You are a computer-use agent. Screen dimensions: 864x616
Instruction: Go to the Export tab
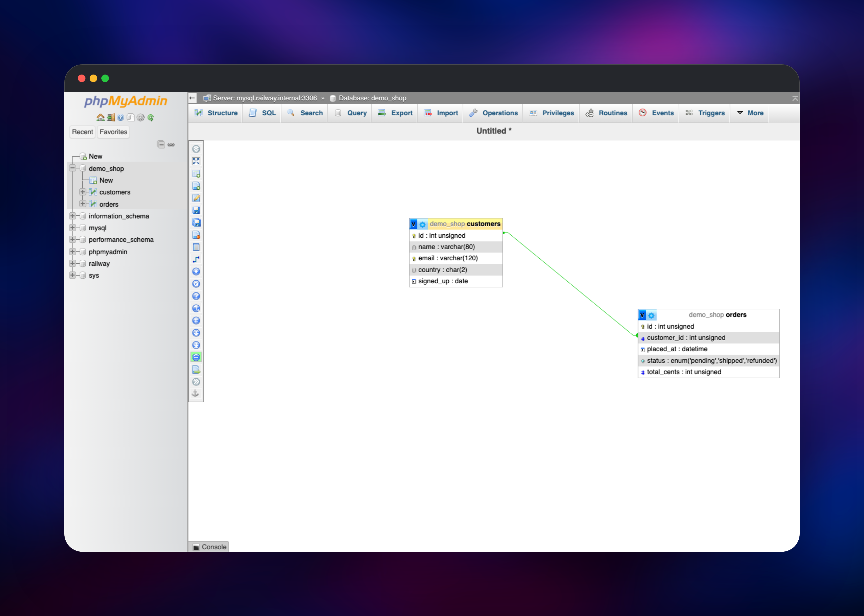395,113
